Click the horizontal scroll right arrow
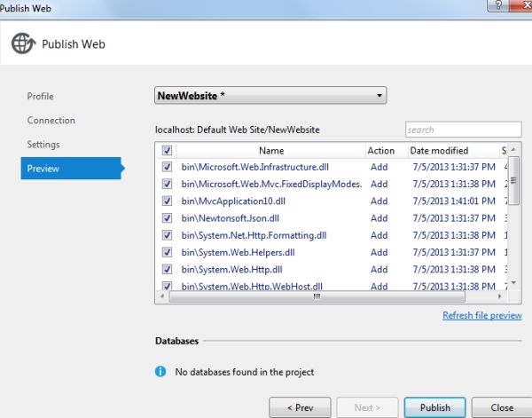Viewport: 532px width, 418px height. (499, 296)
